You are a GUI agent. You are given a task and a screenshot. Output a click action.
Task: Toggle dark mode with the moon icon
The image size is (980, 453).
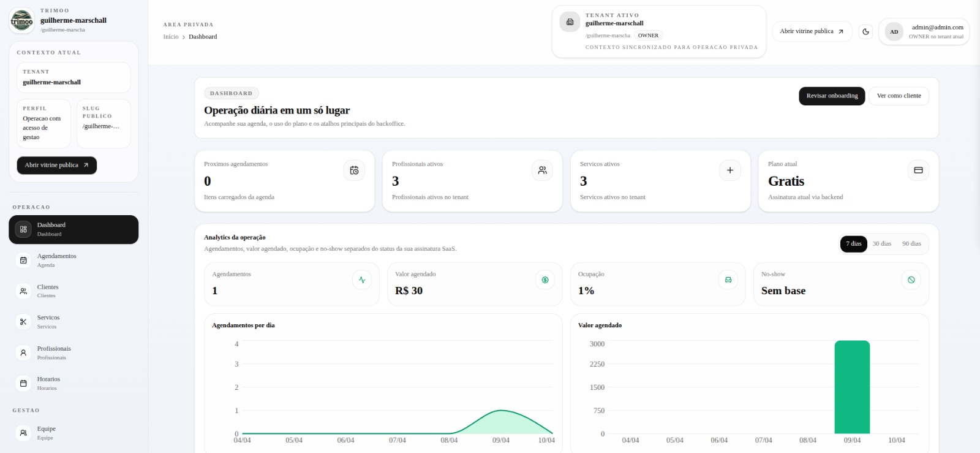[865, 32]
